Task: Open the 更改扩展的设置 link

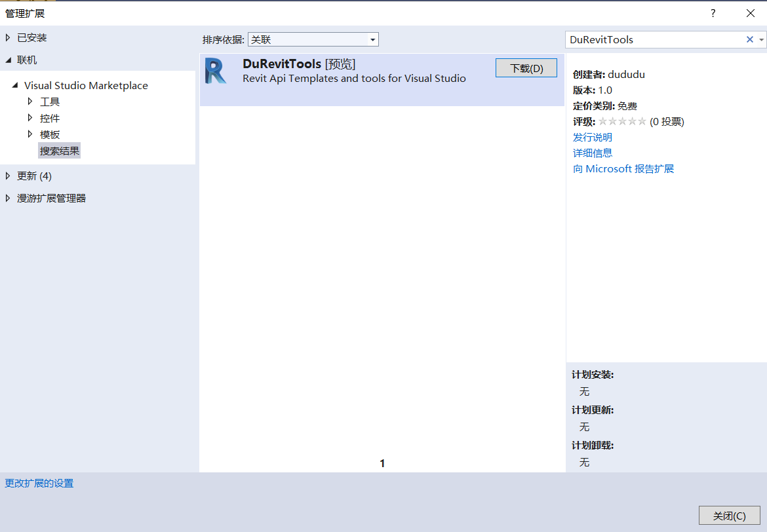Action: (x=39, y=483)
